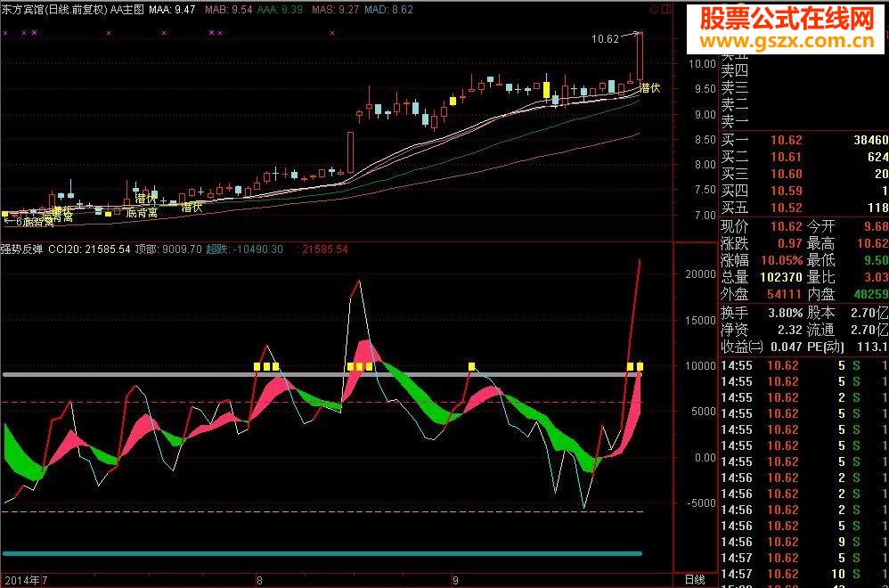This screenshot has height=588, width=889.
Task: Click the 14:57 trade row with volume 10
Action: pos(804,575)
